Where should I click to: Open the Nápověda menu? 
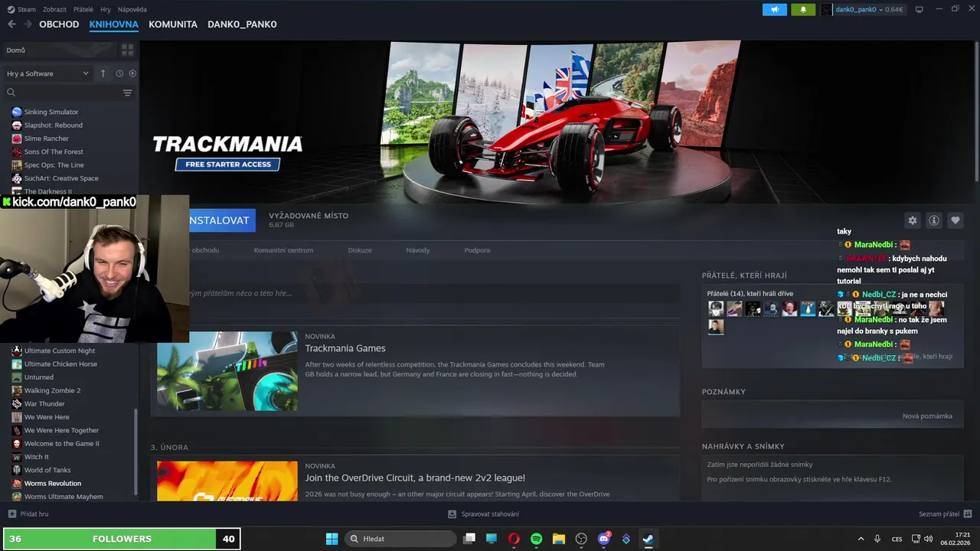tap(132, 9)
